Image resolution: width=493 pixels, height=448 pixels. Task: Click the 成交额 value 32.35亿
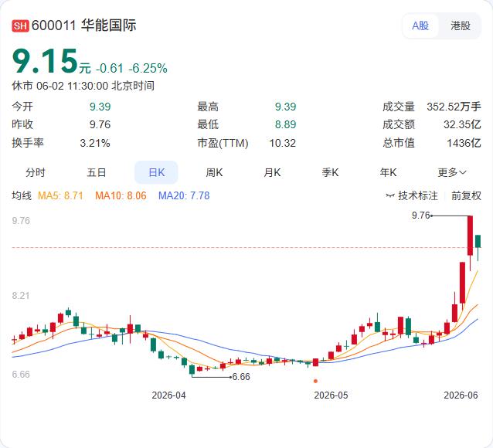(x=462, y=124)
